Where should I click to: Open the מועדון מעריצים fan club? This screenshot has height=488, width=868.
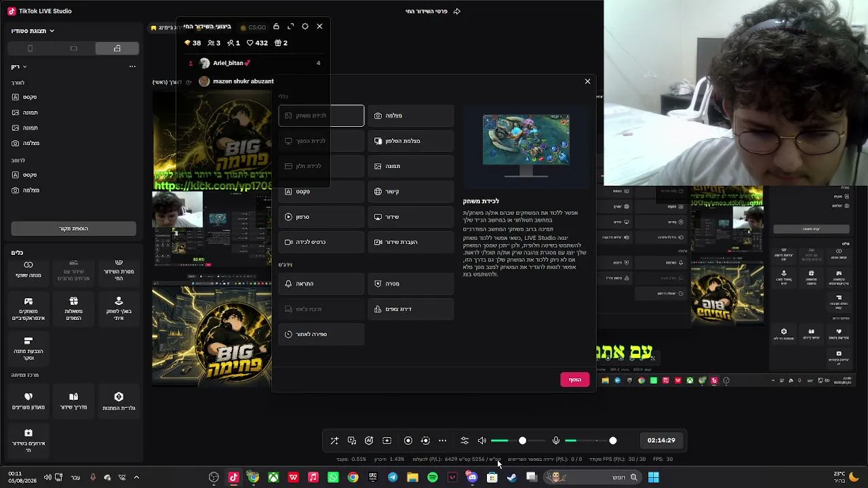28,401
